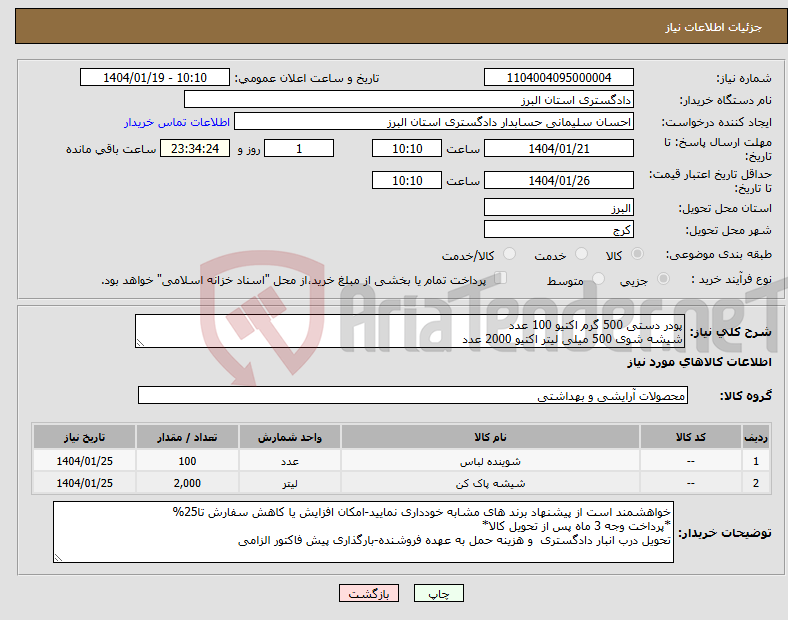Click the تعداد / مقدار column header
Screen dimensions: 788x620
pyautogui.click(x=187, y=437)
